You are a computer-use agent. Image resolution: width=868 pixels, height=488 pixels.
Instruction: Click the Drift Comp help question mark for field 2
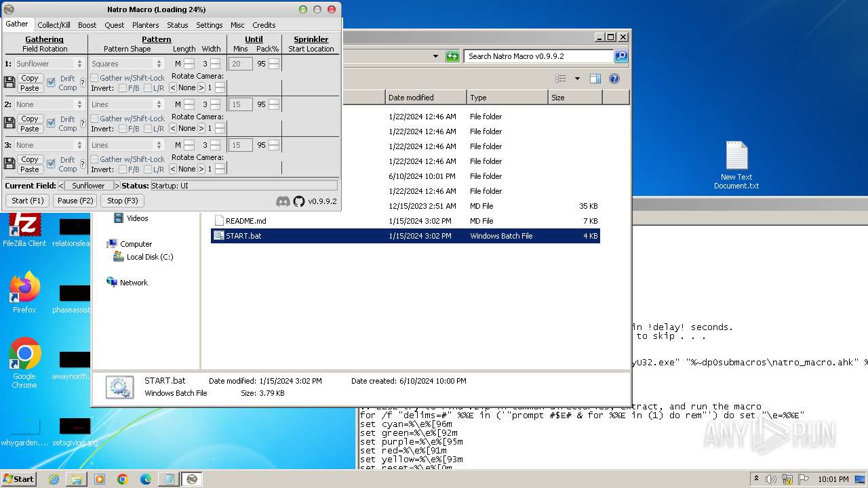(83, 123)
